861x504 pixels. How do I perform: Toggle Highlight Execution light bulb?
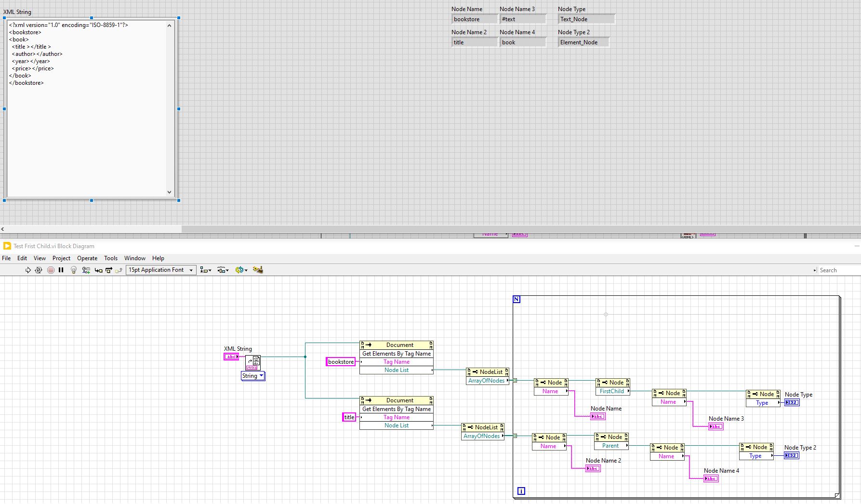[x=74, y=270]
